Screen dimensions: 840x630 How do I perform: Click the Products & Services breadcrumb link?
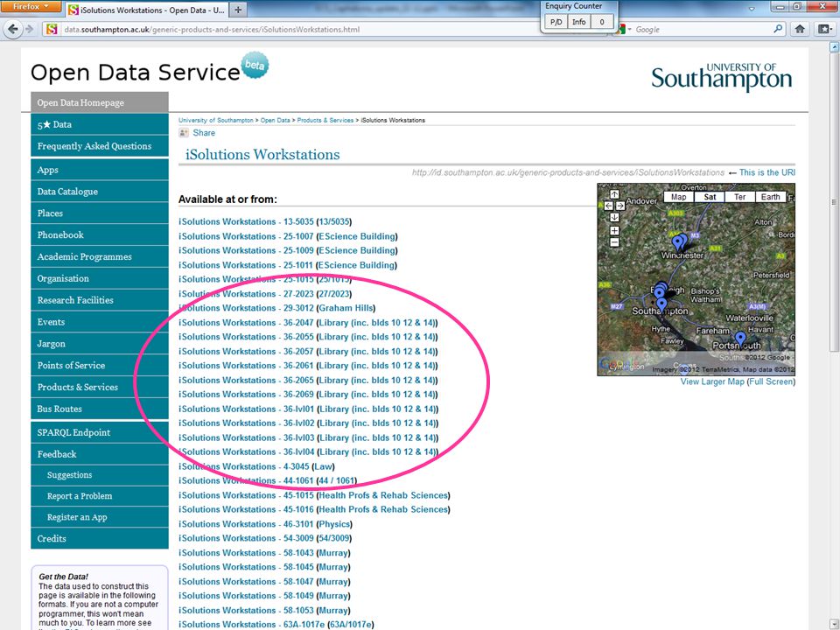coord(325,120)
